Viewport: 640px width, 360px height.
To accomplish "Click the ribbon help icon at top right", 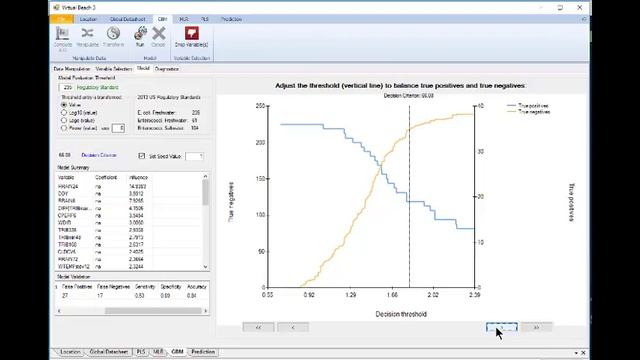I will coord(584,19).
